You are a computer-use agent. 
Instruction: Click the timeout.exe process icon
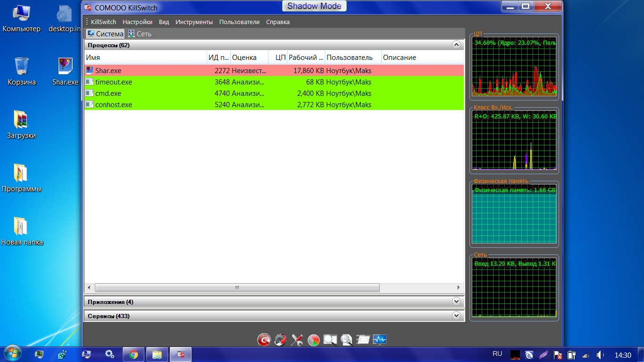click(x=90, y=82)
